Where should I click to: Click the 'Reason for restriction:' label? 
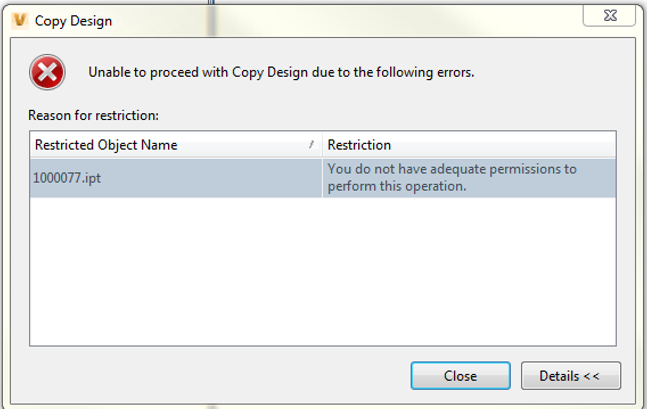[x=94, y=115]
